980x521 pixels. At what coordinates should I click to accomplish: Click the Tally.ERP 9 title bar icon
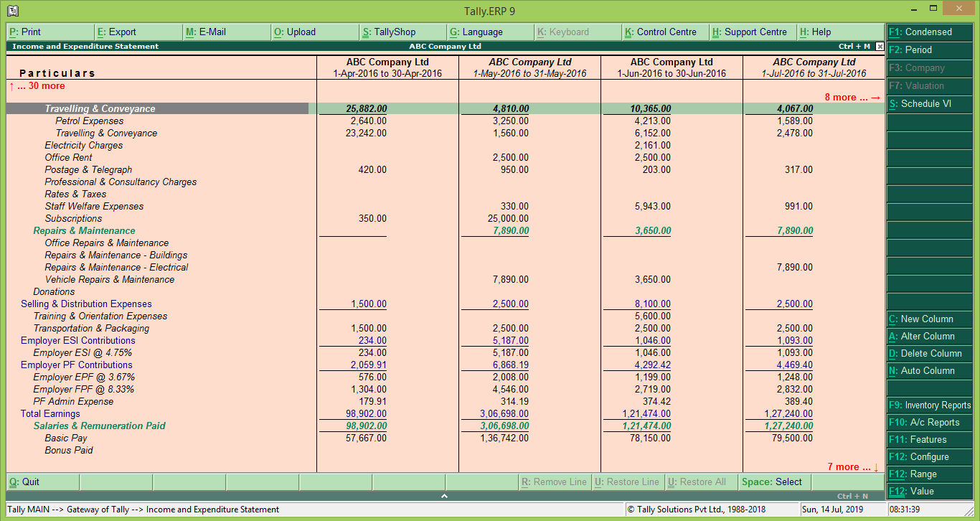tap(12, 11)
